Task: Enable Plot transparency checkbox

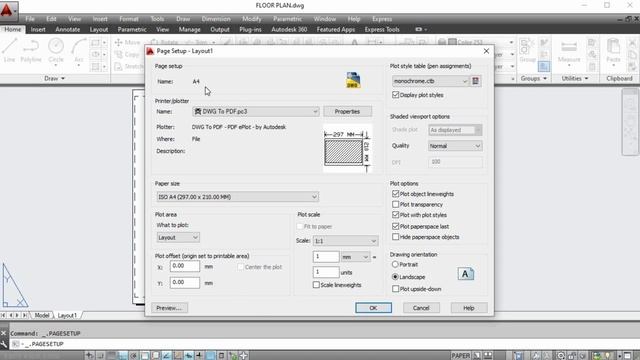Action: coord(395,204)
